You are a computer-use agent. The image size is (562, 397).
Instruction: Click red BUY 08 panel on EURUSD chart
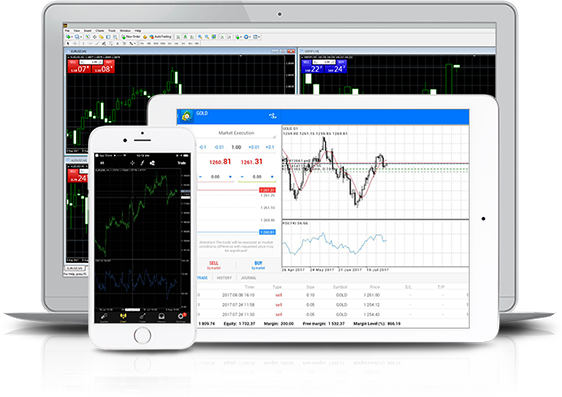pos(103,67)
